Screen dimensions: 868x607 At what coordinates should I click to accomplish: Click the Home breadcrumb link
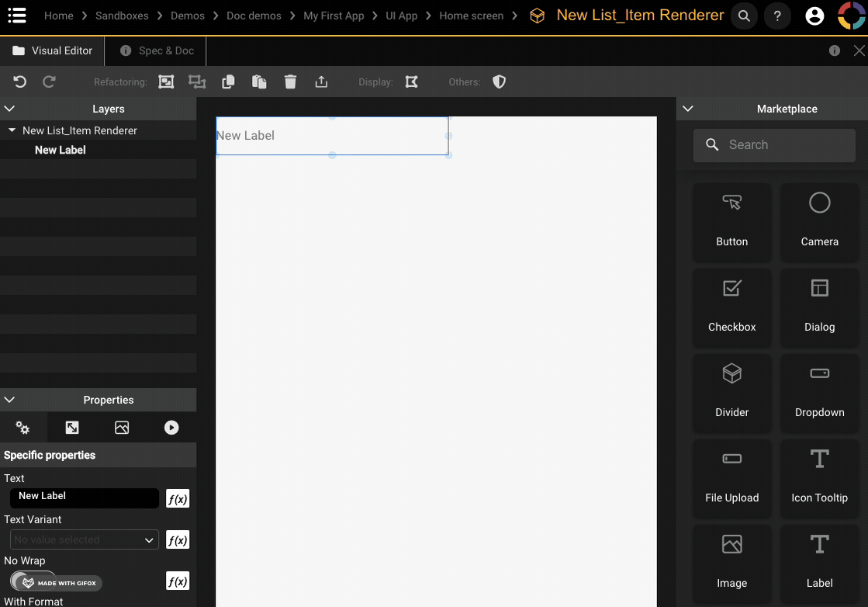[x=59, y=16]
